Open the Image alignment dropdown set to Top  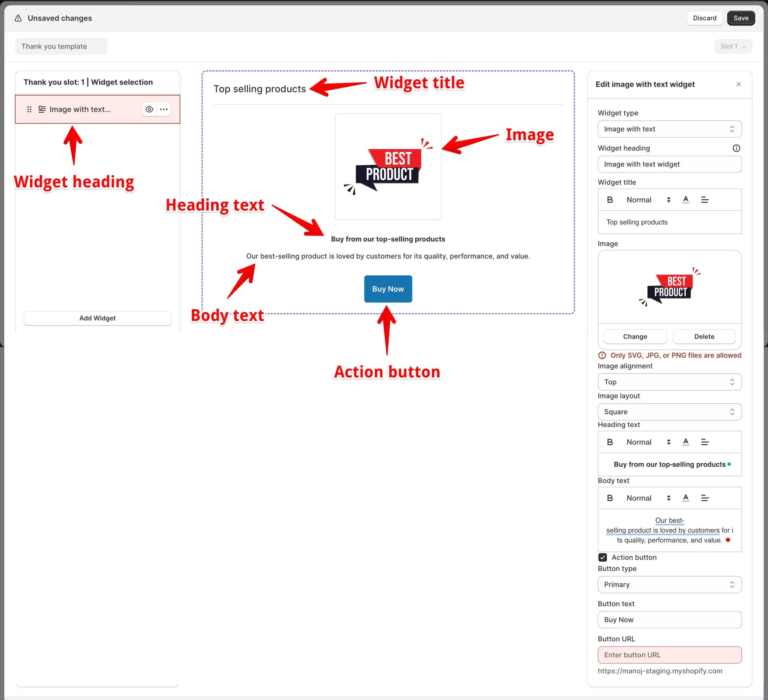click(669, 381)
